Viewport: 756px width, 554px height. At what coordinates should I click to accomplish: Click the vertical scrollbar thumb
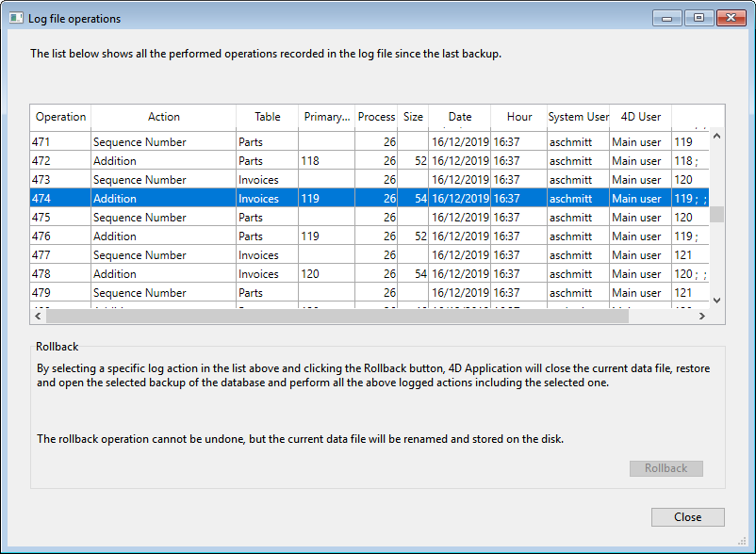[716, 215]
